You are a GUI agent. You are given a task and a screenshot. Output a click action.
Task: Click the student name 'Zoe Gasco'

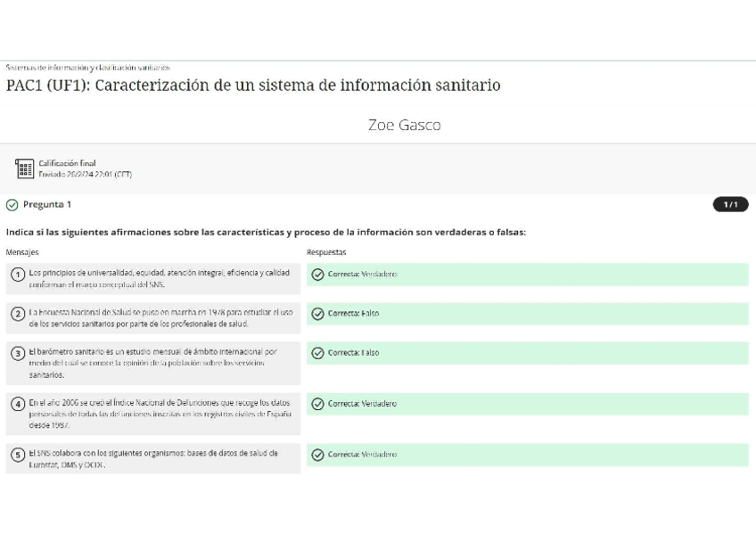pos(405,125)
